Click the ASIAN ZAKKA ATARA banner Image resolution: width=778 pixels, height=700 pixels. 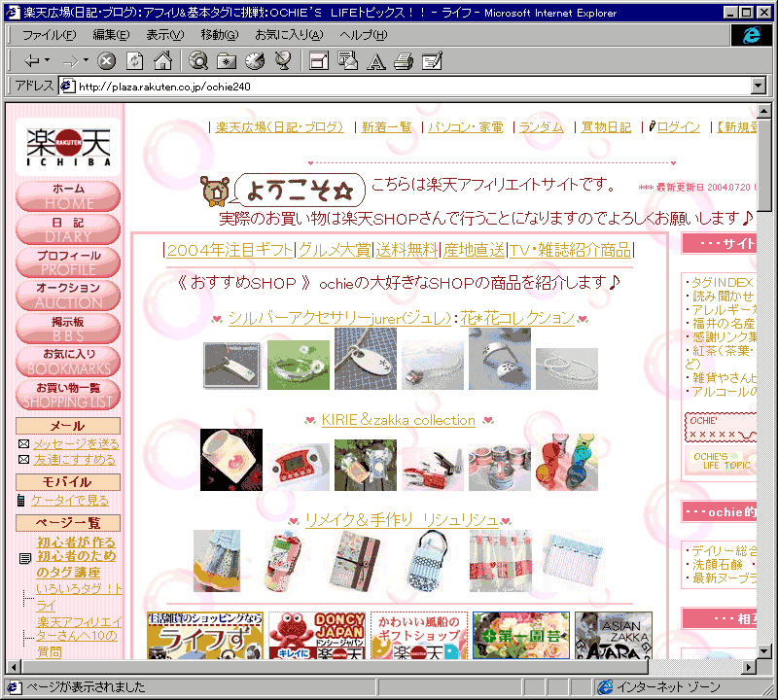(614, 636)
